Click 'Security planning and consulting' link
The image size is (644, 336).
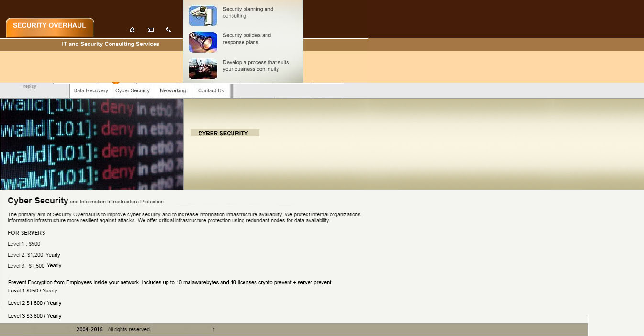click(x=248, y=12)
